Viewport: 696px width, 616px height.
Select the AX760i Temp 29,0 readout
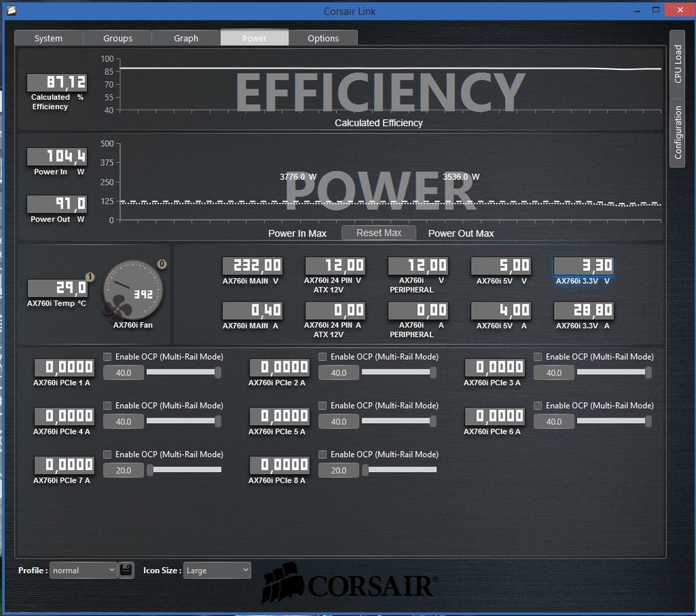coord(57,288)
